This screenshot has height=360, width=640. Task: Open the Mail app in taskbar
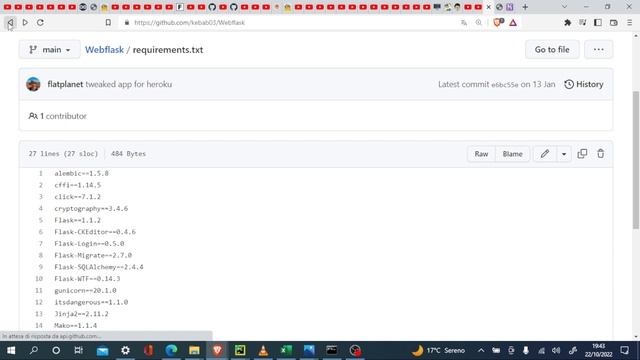[102, 351]
